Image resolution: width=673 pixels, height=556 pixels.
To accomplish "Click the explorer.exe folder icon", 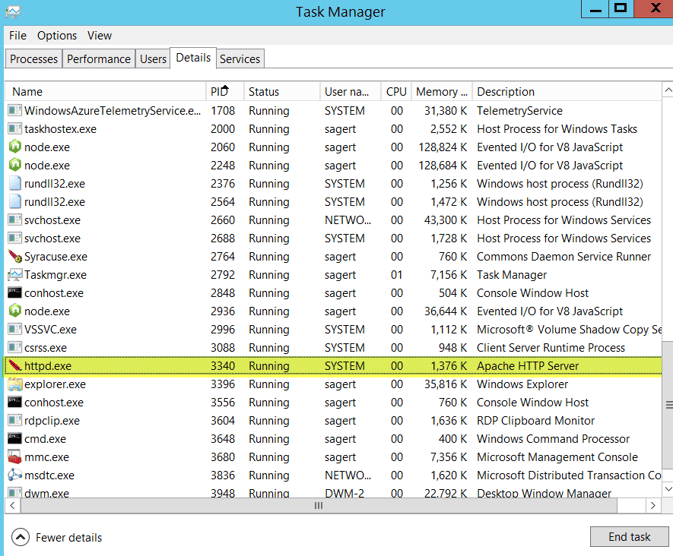I will [14, 384].
